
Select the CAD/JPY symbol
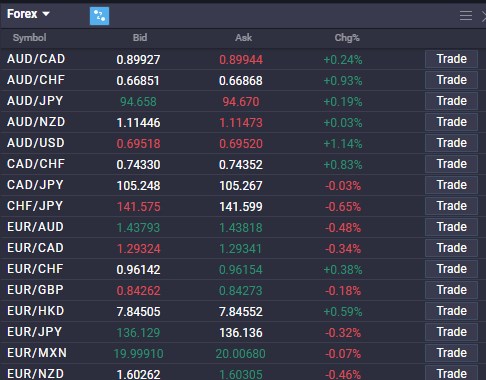tap(35, 185)
